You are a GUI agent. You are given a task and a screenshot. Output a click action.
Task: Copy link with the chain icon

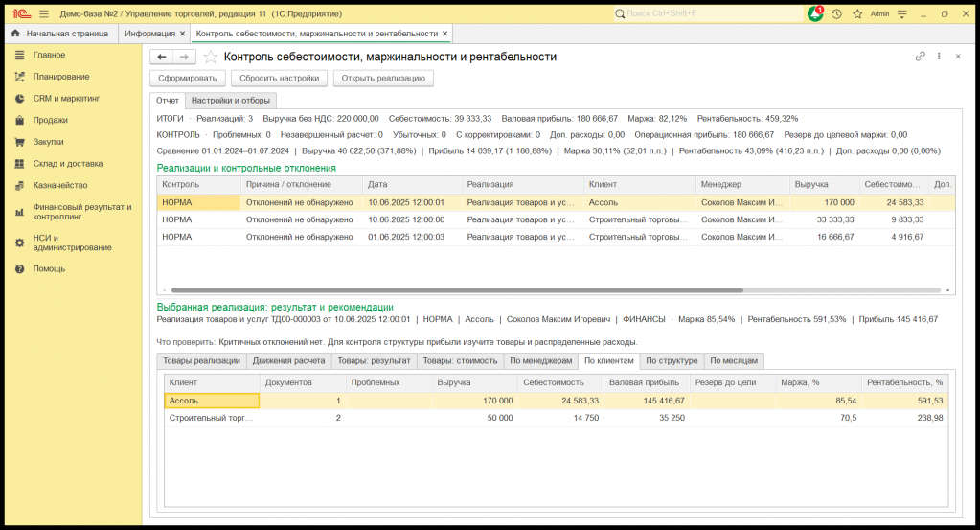pyautogui.click(x=920, y=57)
